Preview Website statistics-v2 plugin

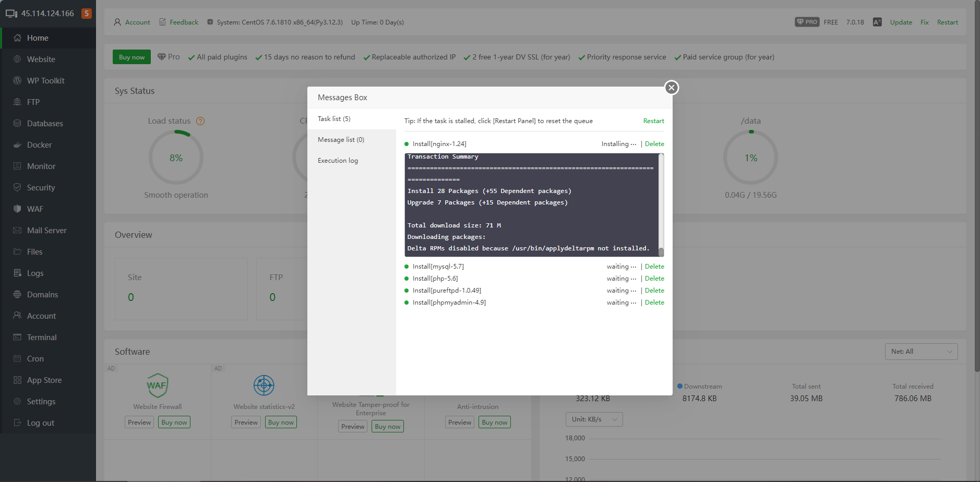tap(246, 423)
